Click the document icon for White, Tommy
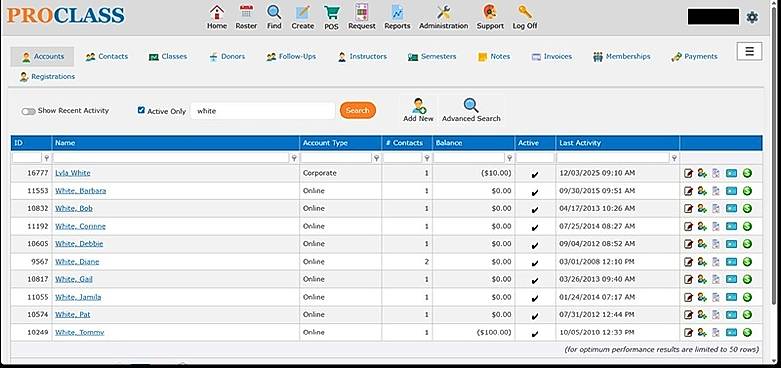Image resolution: width=781 pixels, height=368 pixels. click(x=716, y=333)
